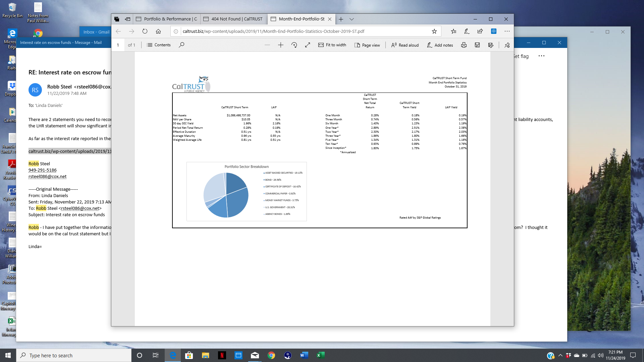The image size is (644, 362).
Task: Toggle the PDF Contents pane
Action: (159, 45)
